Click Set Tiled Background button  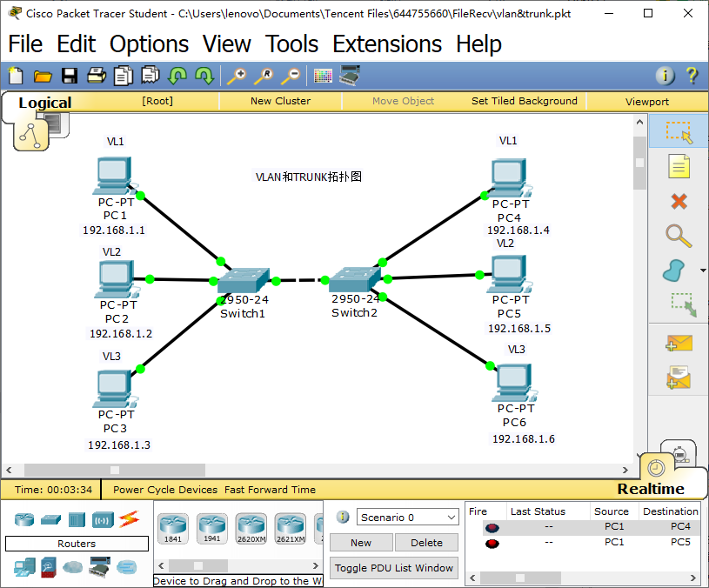524,101
